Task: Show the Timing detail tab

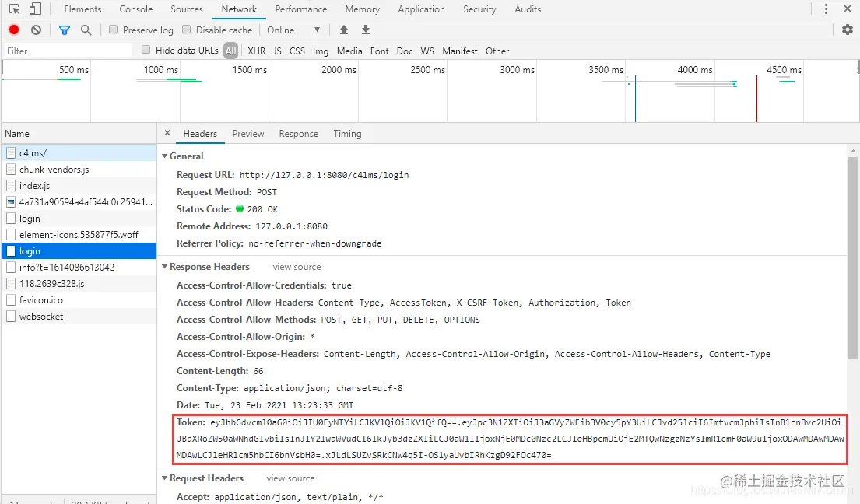Action: tap(347, 134)
